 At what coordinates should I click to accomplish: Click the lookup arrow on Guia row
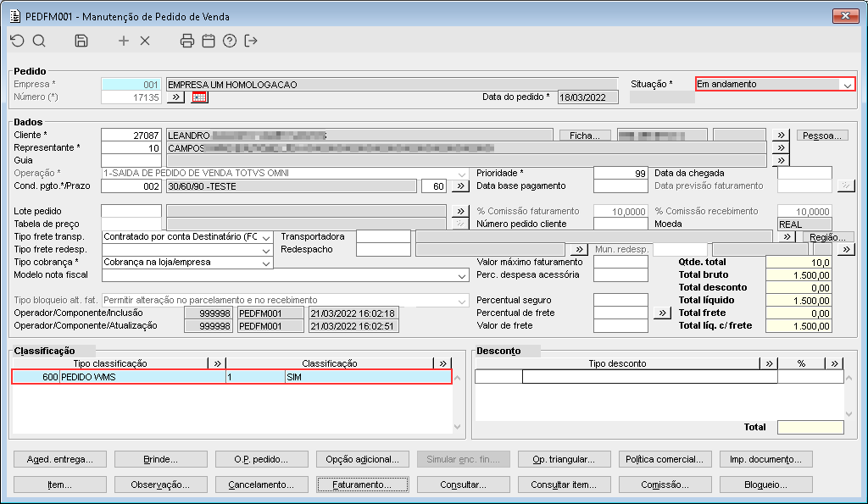click(781, 160)
